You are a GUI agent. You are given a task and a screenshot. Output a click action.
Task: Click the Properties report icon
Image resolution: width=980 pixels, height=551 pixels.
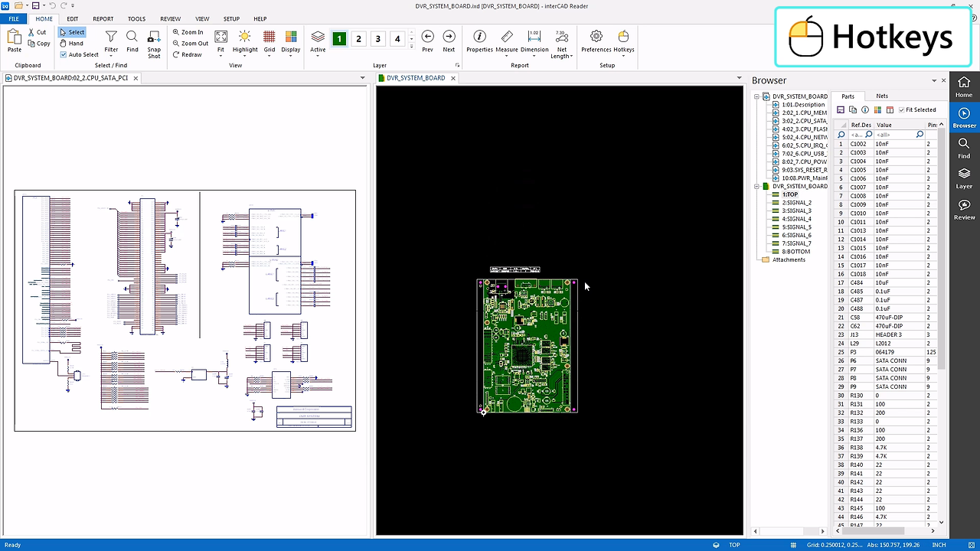pos(479,38)
